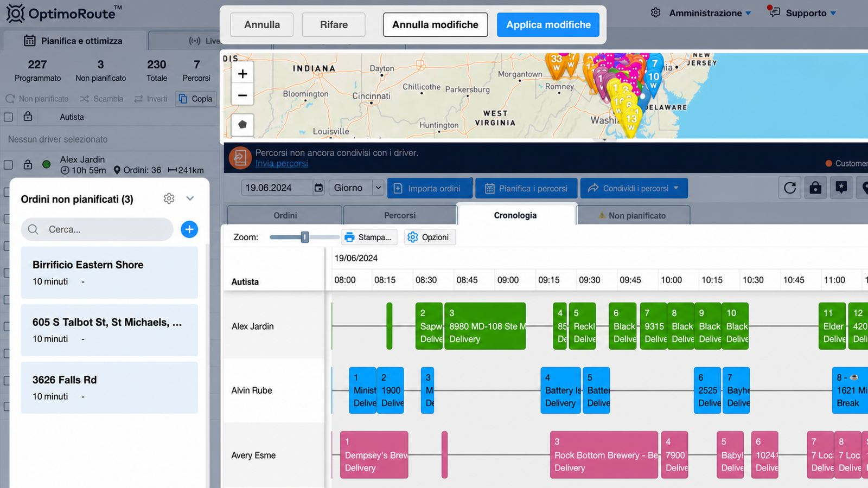Select the Cronologia tab
The height and width of the screenshot is (488, 868).
[515, 215]
